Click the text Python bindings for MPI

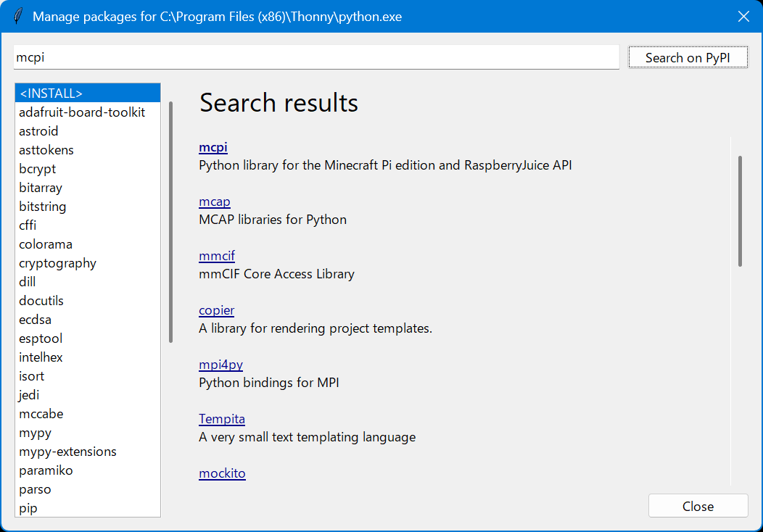268,383
